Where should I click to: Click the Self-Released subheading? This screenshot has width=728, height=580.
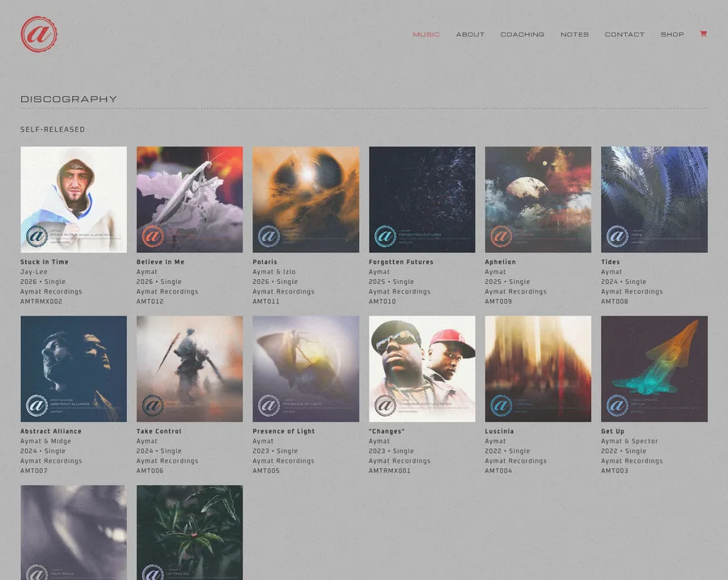pyautogui.click(x=53, y=129)
